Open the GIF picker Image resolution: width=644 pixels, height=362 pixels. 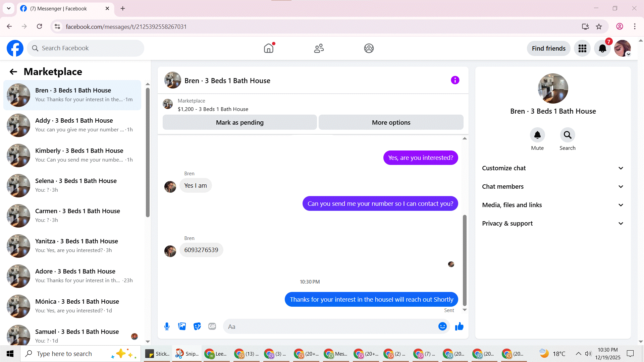[212, 326]
